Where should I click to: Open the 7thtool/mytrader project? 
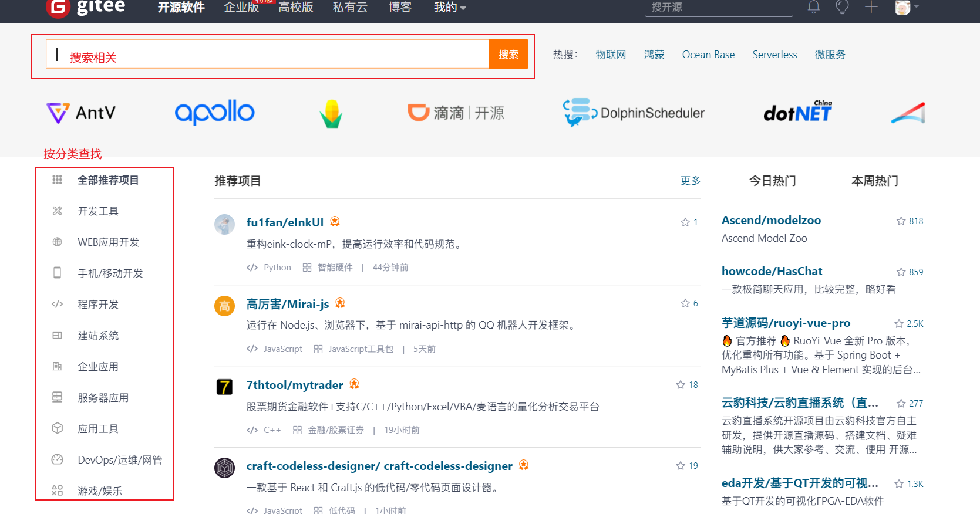(x=295, y=385)
